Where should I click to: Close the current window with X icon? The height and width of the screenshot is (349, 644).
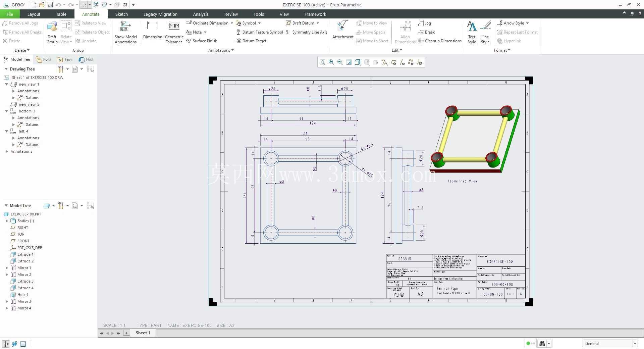tap(125, 5)
